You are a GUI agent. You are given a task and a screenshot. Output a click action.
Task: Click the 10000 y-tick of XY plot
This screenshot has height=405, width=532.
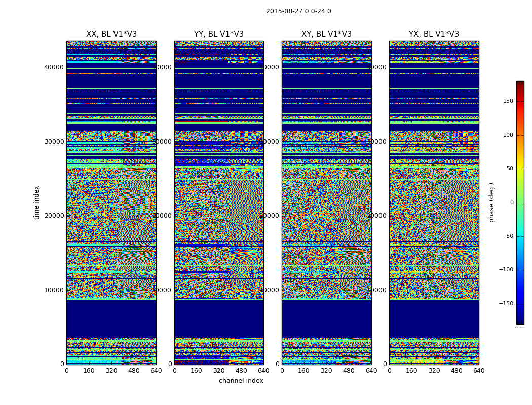pos(270,290)
